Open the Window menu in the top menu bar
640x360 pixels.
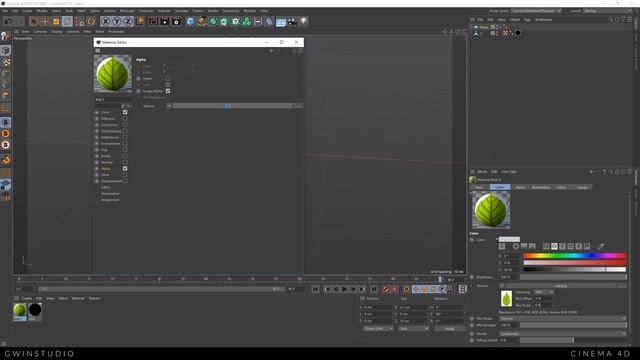[249, 11]
